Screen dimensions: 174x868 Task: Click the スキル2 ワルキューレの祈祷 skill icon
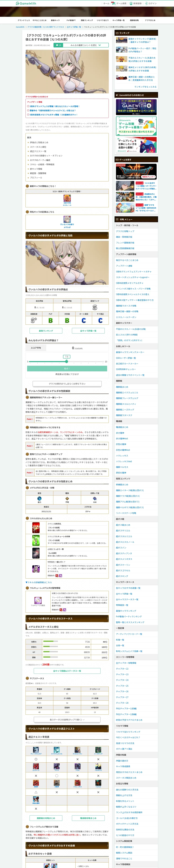(x=36, y=540)
